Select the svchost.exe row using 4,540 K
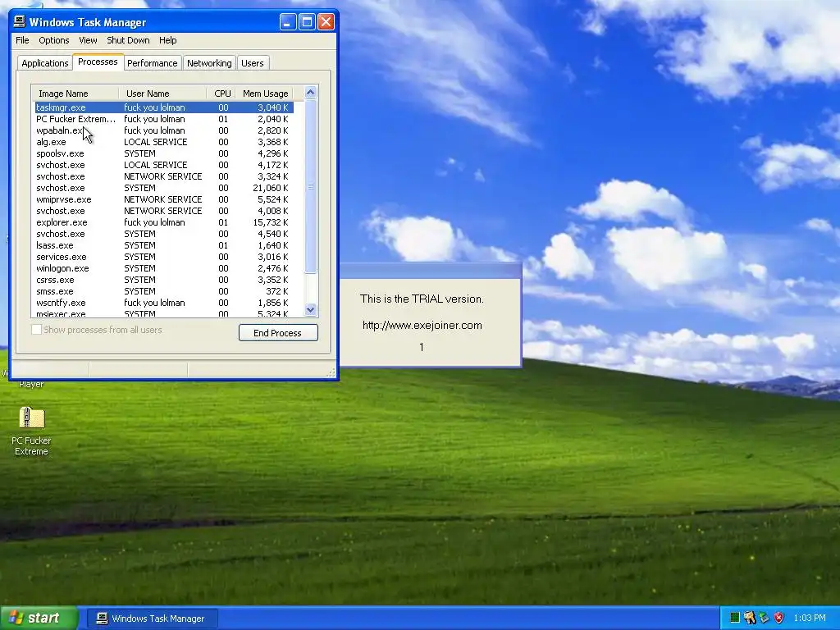 point(164,234)
